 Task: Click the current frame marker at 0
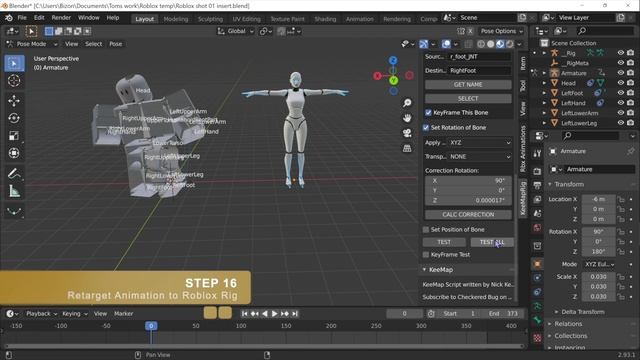[151, 326]
